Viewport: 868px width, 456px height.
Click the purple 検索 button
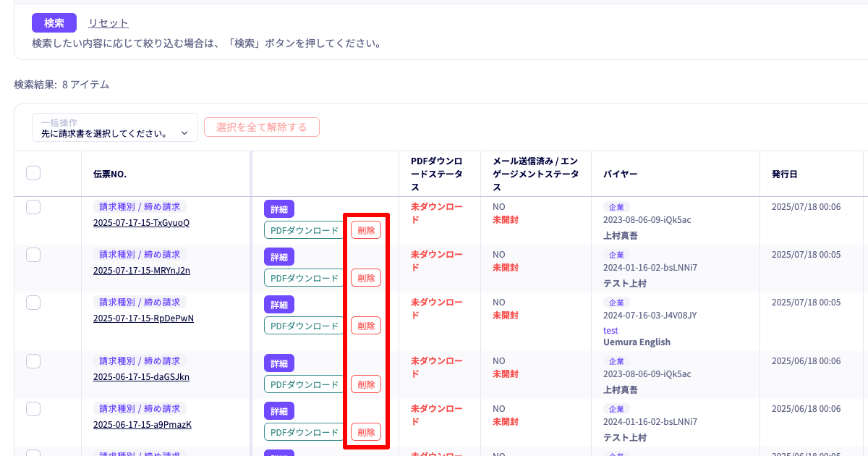click(54, 23)
